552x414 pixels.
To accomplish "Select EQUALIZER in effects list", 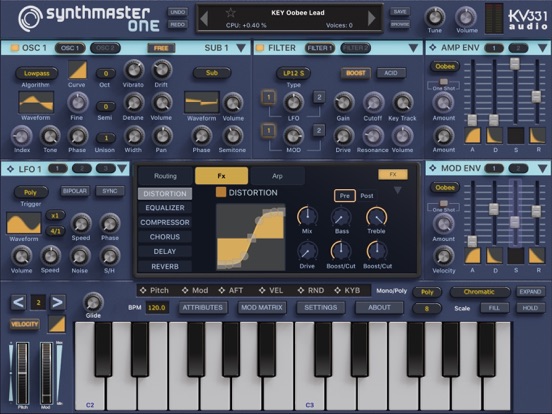I will (x=165, y=208).
